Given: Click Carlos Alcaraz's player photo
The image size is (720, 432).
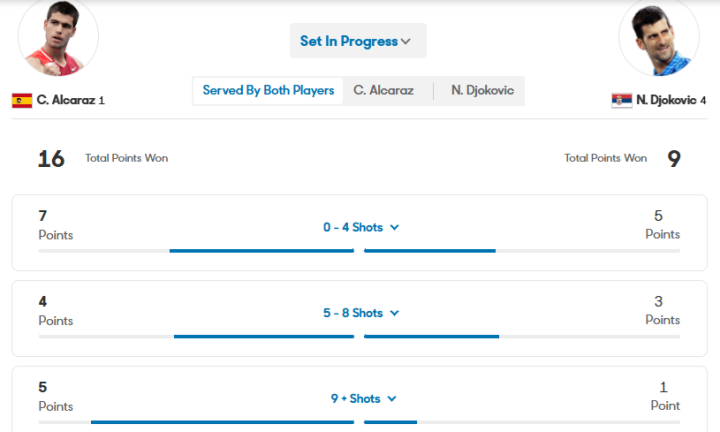Looking at the screenshot, I should tap(58, 38).
